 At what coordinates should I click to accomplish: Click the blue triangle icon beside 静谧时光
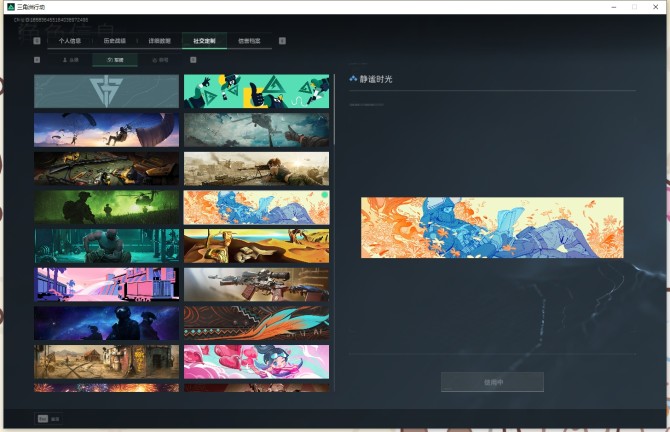pyautogui.click(x=353, y=79)
